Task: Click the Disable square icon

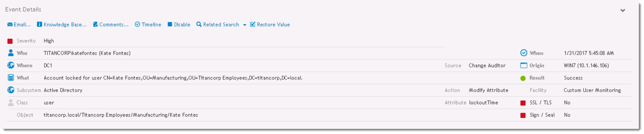Action: pyautogui.click(x=170, y=25)
